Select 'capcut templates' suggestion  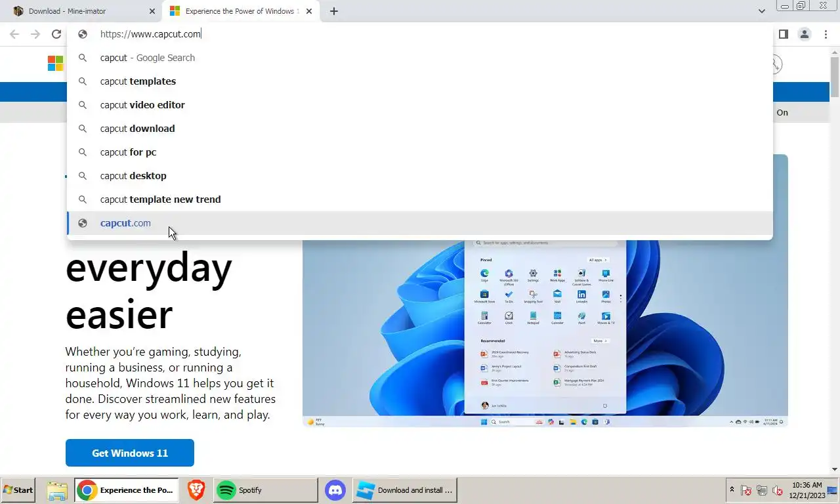[420, 81]
